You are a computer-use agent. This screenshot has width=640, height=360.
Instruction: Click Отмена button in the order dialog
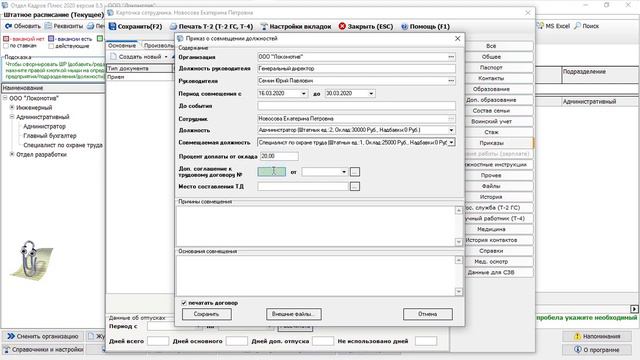tap(428, 314)
